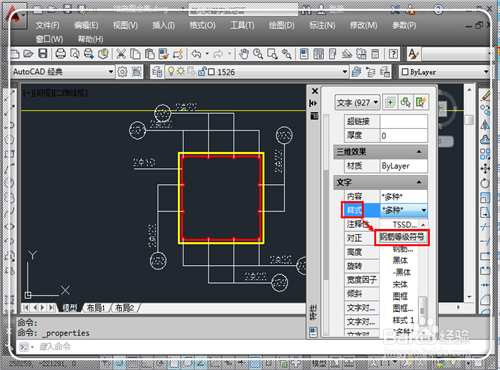Switch to the 布局2 layout tab
The width and height of the screenshot is (500, 370).
[x=124, y=308]
